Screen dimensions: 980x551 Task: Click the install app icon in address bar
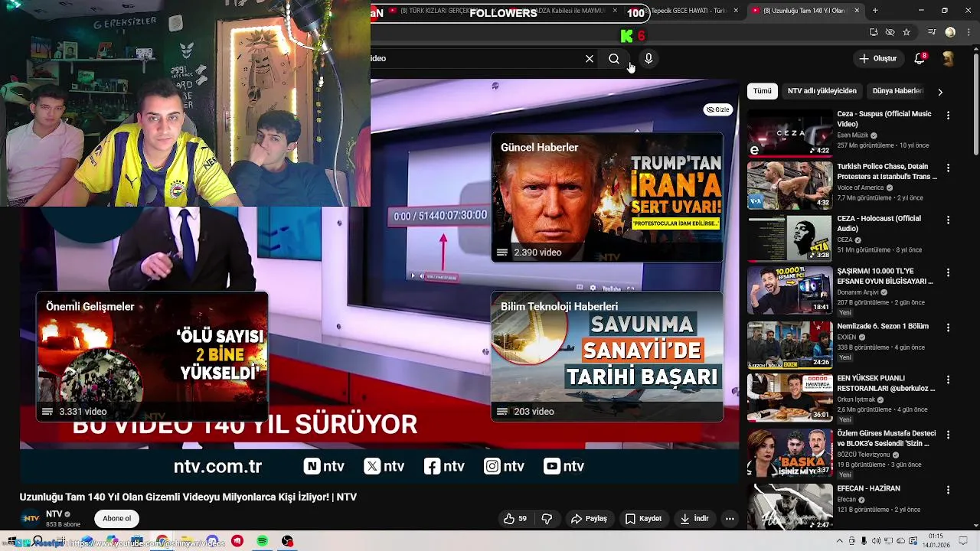[x=874, y=32]
